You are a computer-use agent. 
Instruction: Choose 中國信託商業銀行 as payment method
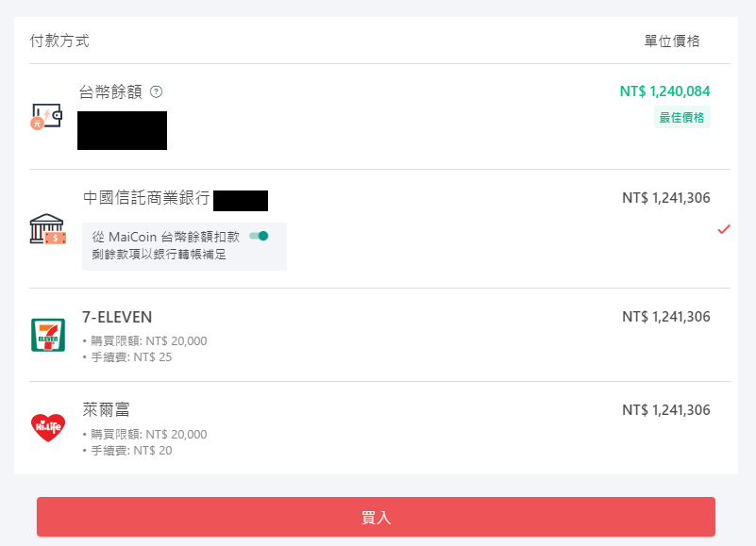click(146, 199)
